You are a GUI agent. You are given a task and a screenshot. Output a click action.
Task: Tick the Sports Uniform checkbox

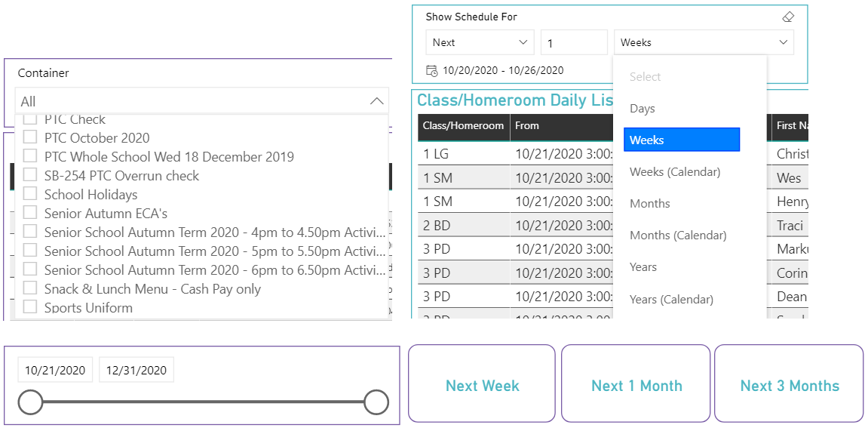point(30,307)
